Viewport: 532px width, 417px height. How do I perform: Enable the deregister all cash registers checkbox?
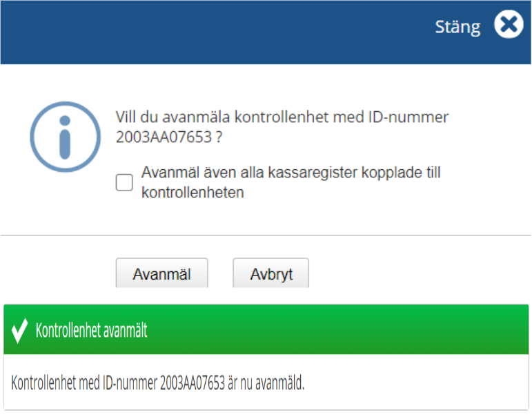(x=124, y=182)
